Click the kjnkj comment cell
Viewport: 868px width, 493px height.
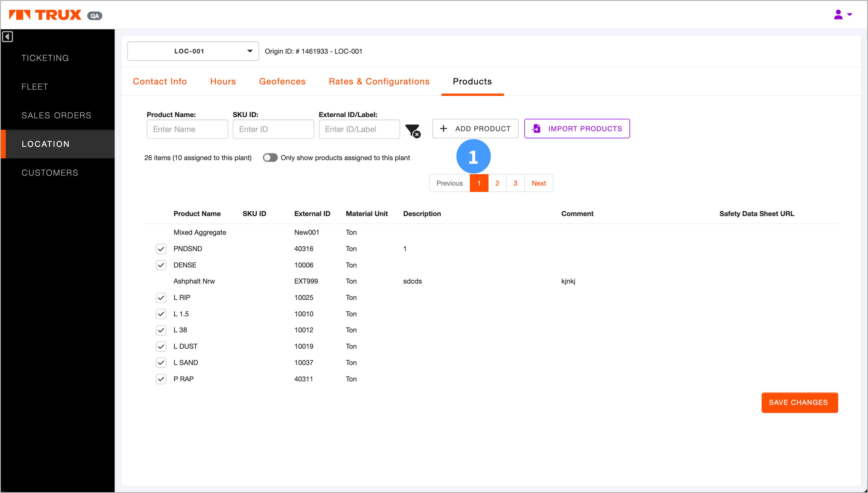(568, 281)
